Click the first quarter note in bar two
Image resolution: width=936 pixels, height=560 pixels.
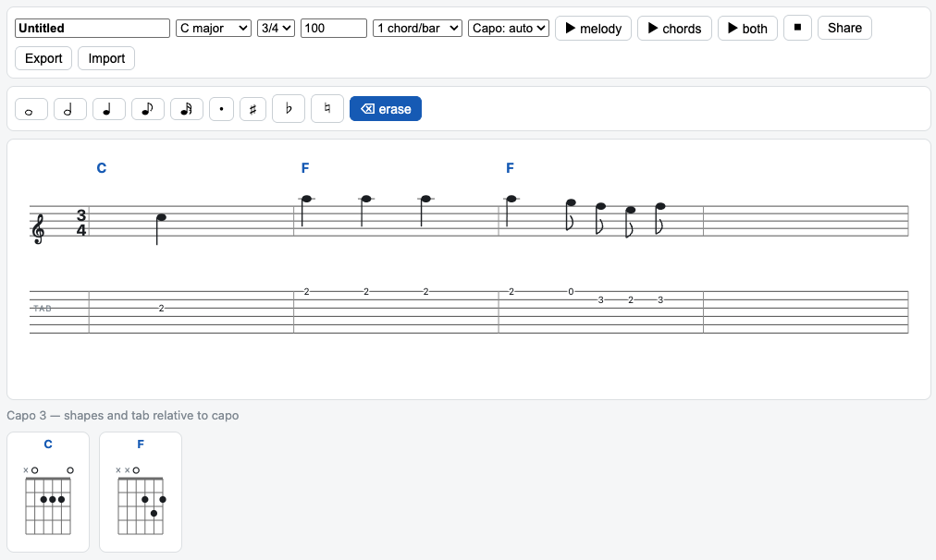coord(306,200)
